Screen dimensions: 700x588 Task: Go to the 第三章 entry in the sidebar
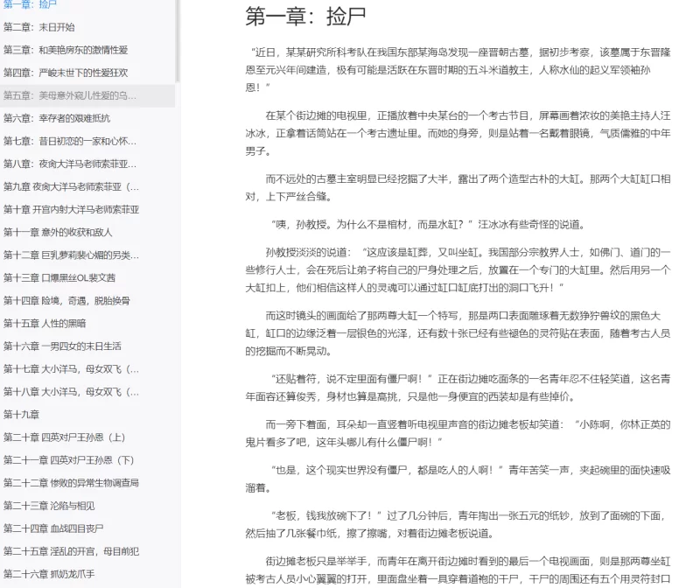[66, 50]
